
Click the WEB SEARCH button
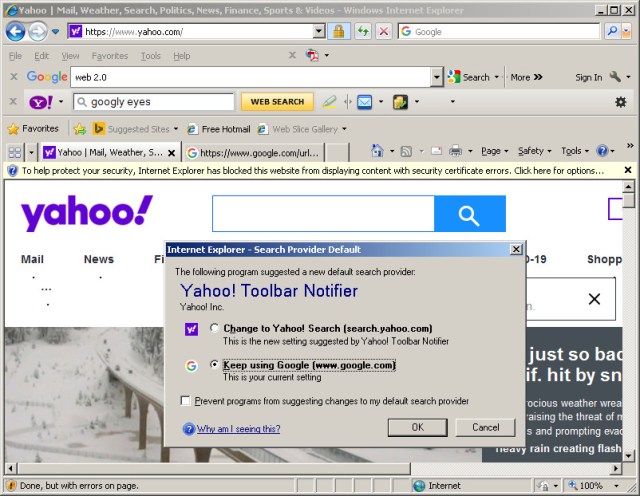pyautogui.click(x=277, y=102)
